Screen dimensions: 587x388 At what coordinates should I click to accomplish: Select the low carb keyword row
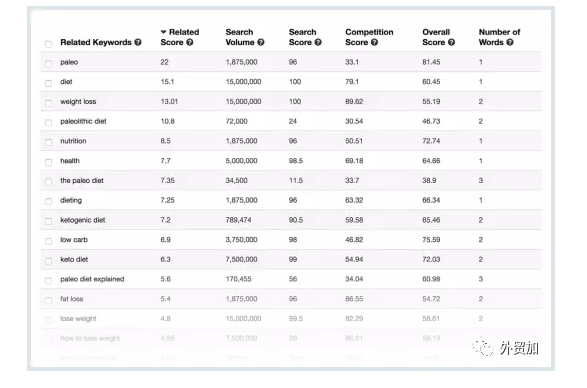[291, 240]
